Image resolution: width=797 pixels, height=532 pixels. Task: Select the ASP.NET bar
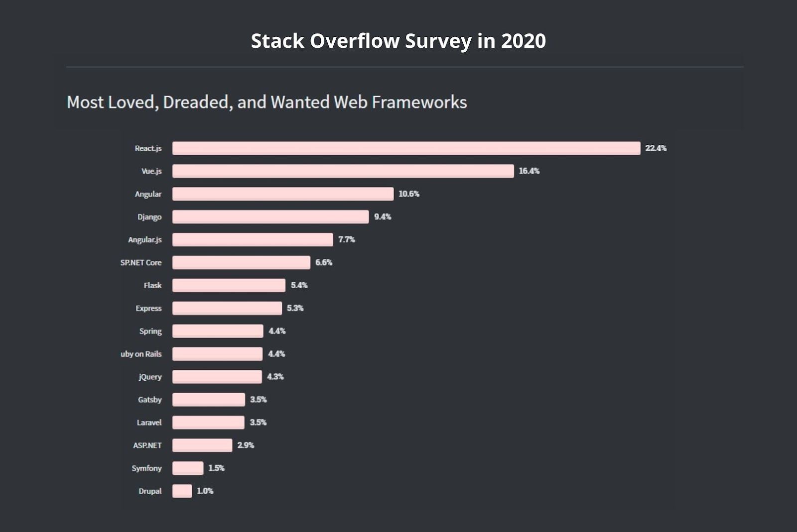pyautogui.click(x=202, y=446)
